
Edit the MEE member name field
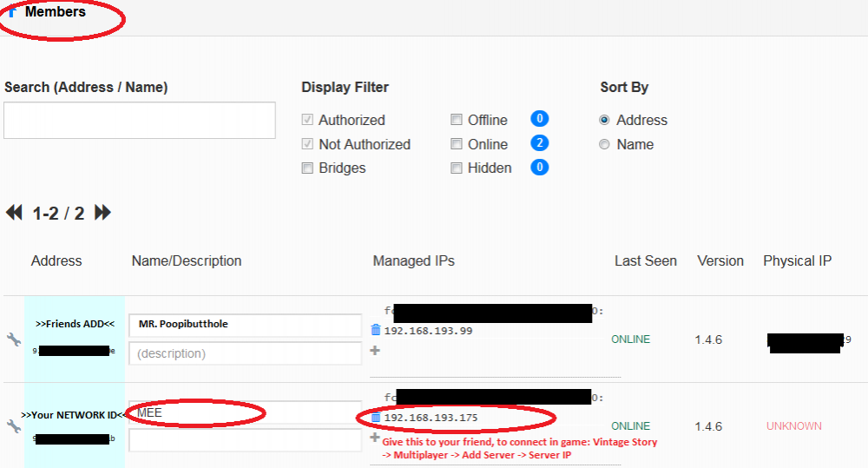coord(245,412)
